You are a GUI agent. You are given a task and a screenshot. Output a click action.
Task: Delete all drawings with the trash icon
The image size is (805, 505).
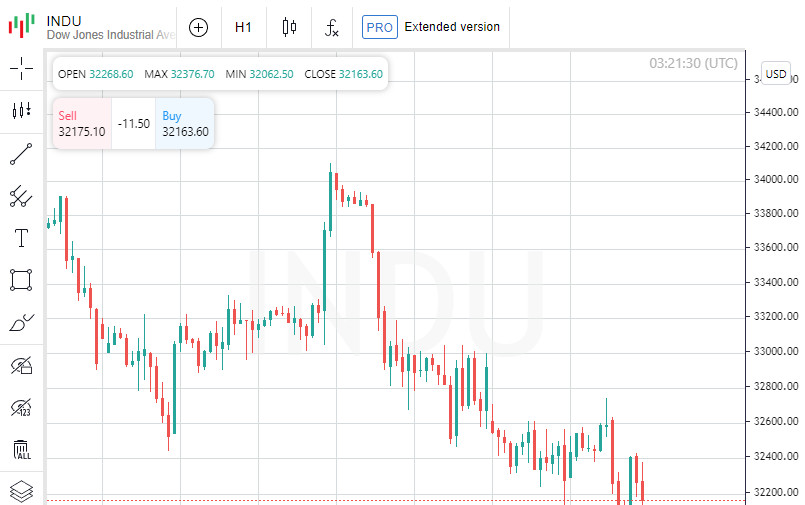coord(21,450)
